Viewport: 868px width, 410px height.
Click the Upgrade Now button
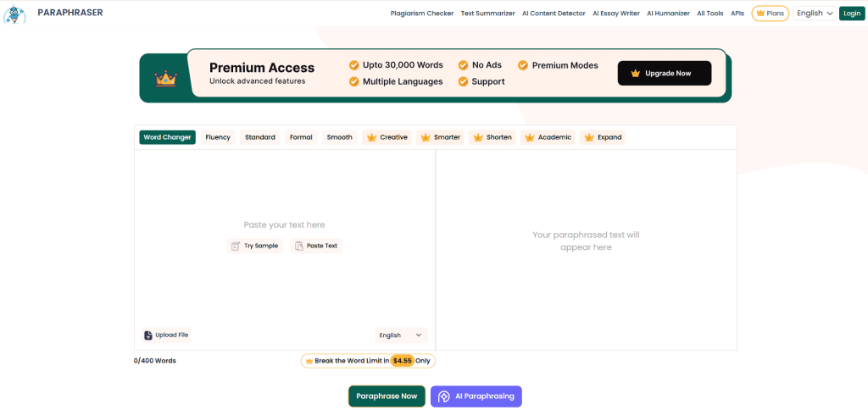pyautogui.click(x=665, y=73)
